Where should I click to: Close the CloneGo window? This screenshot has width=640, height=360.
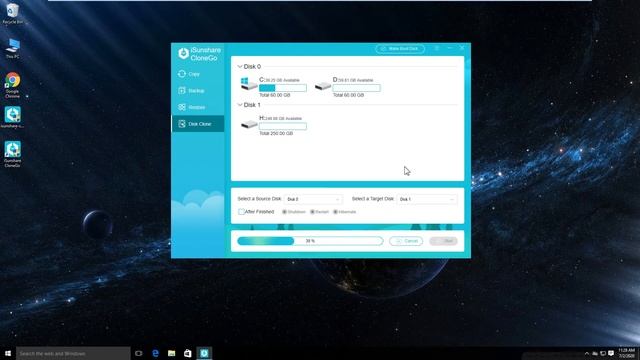point(462,48)
